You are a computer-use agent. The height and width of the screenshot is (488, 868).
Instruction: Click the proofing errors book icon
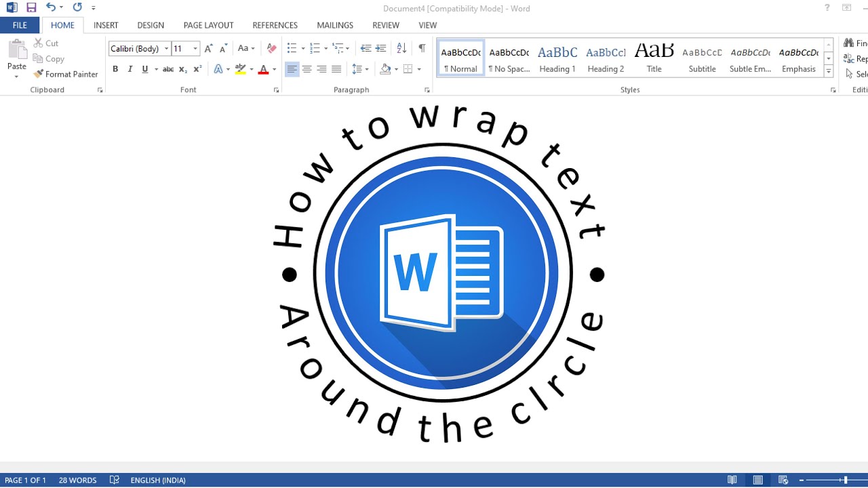(x=115, y=481)
